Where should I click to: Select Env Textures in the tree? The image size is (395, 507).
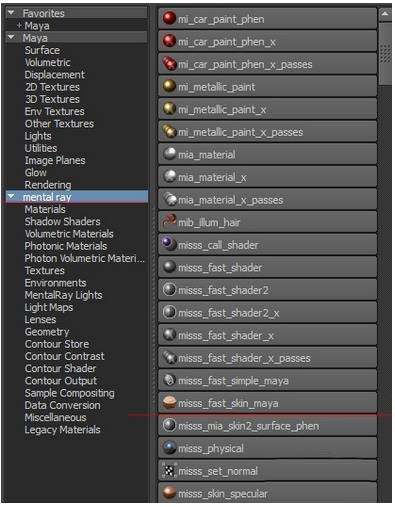coord(54,112)
